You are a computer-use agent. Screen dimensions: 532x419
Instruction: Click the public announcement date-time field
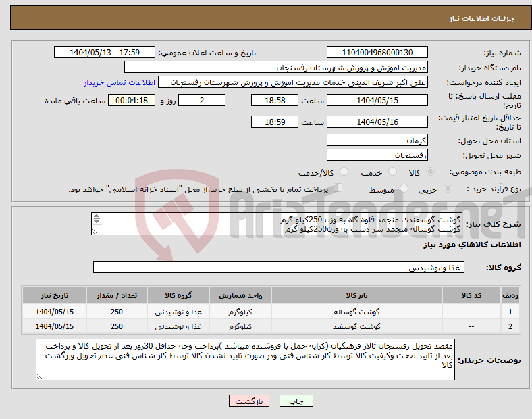pyautogui.click(x=105, y=53)
